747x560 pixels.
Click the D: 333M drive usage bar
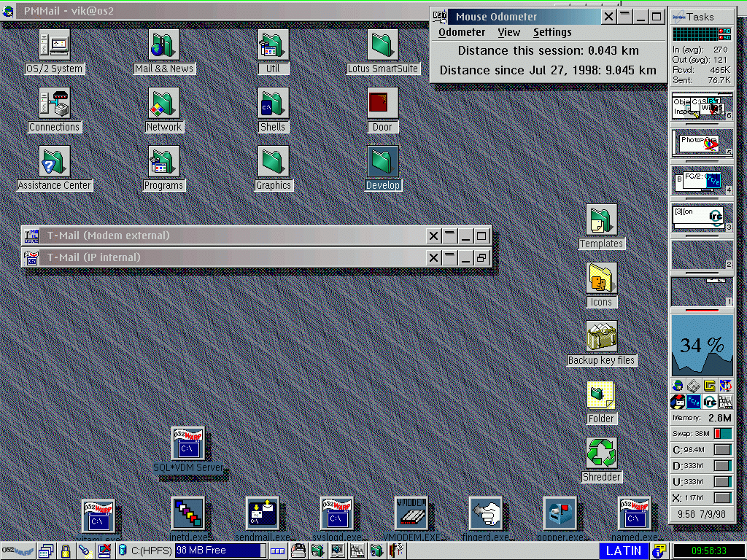pyautogui.click(x=723, y=466)
